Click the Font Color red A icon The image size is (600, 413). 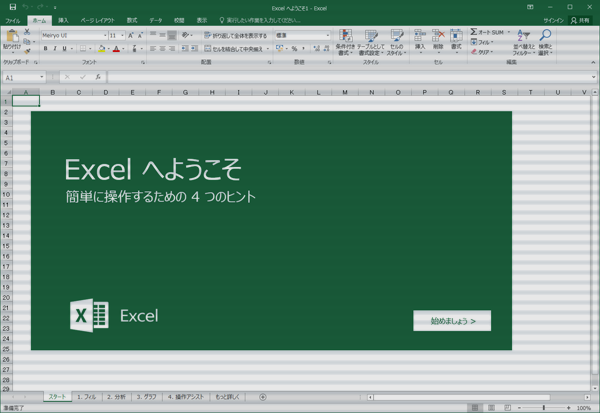click(116, 49)
